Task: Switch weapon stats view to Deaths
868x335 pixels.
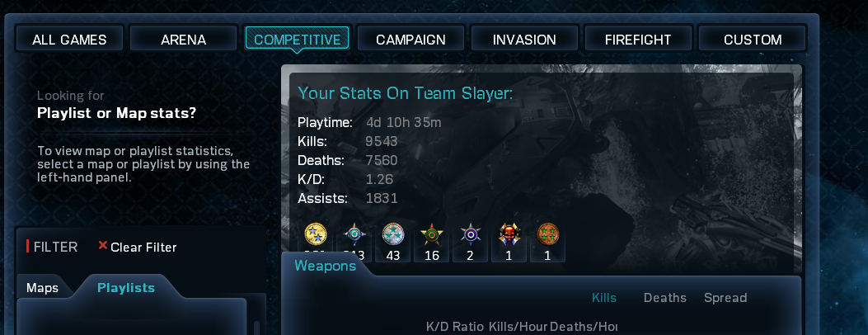Action: click(665, 298)
